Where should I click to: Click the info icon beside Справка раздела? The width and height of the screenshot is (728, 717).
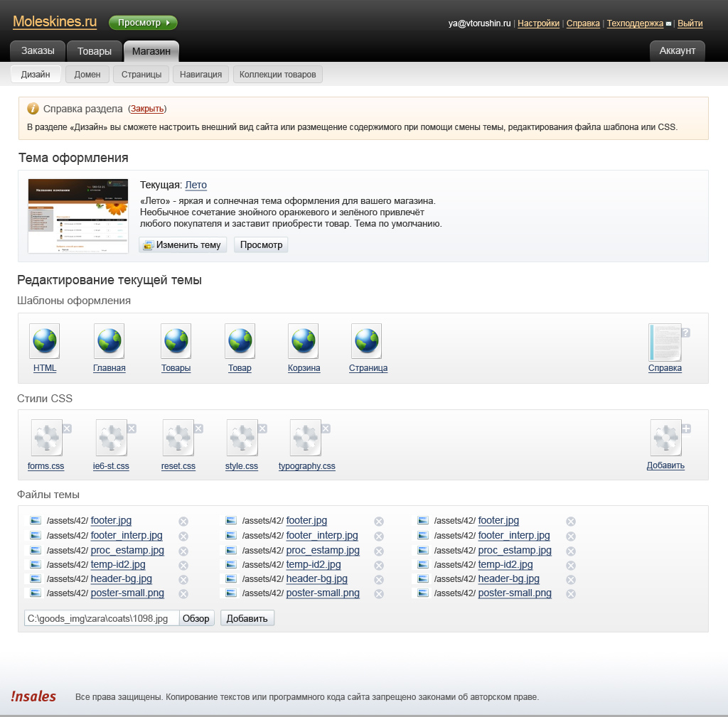[x=33, y=109]
